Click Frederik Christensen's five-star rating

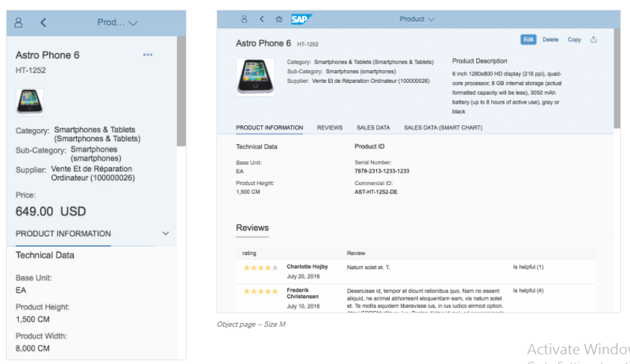tap(261, 292)
